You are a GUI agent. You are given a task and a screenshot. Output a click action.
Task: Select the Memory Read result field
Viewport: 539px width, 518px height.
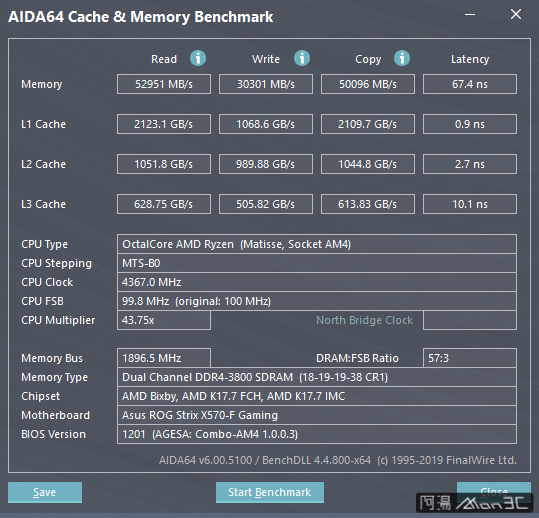[x=164, y=84]
